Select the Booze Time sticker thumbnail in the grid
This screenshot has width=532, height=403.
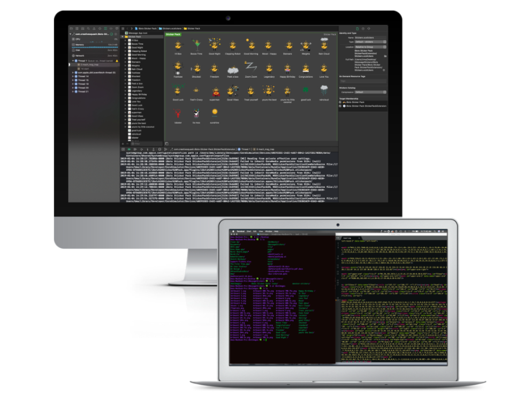click(196, 44)
